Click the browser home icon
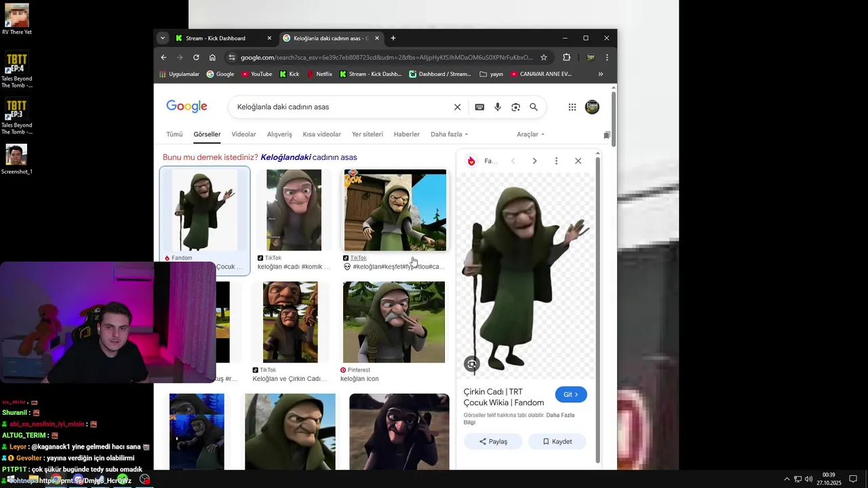868x488 pixels. 212,58
